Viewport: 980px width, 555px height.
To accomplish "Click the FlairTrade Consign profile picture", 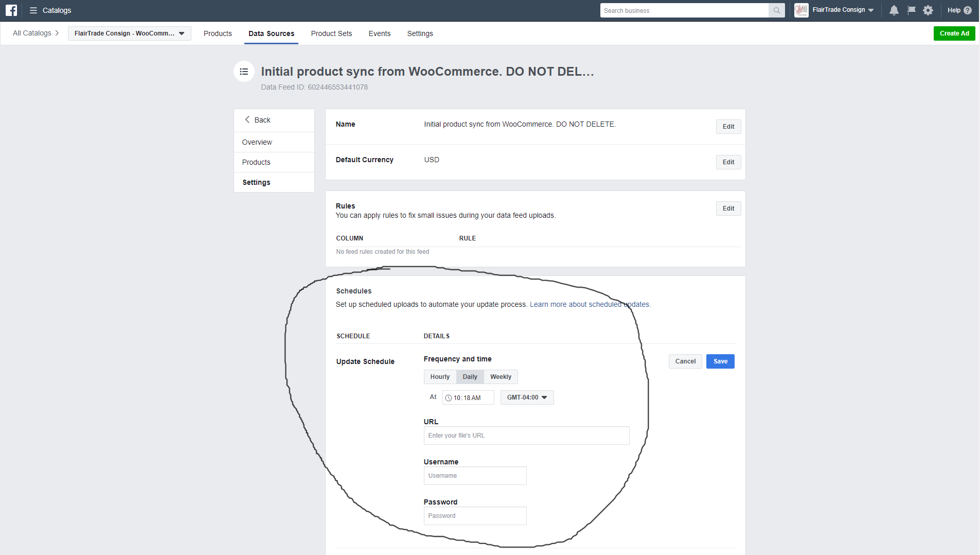I will click(x=801, y=10).
